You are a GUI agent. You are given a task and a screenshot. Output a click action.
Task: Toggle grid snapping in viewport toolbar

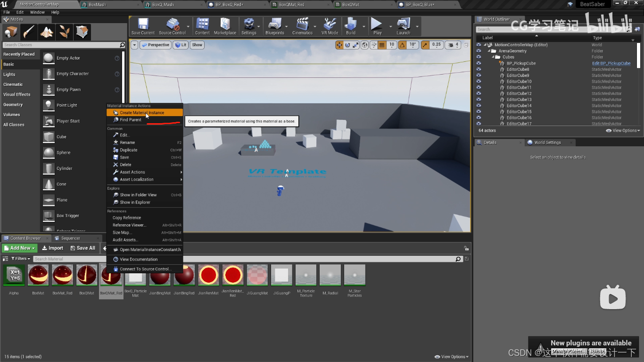pos(382,45)
